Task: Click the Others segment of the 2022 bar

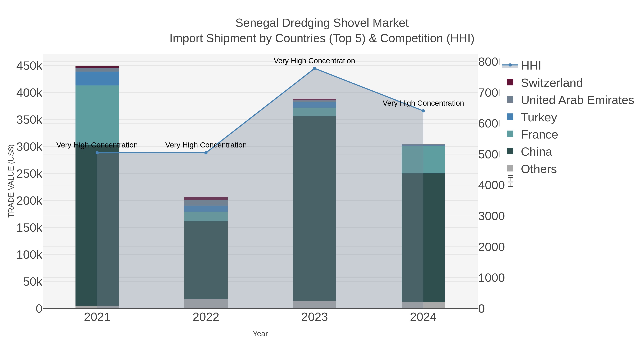Action: click(x=206, y=304)
